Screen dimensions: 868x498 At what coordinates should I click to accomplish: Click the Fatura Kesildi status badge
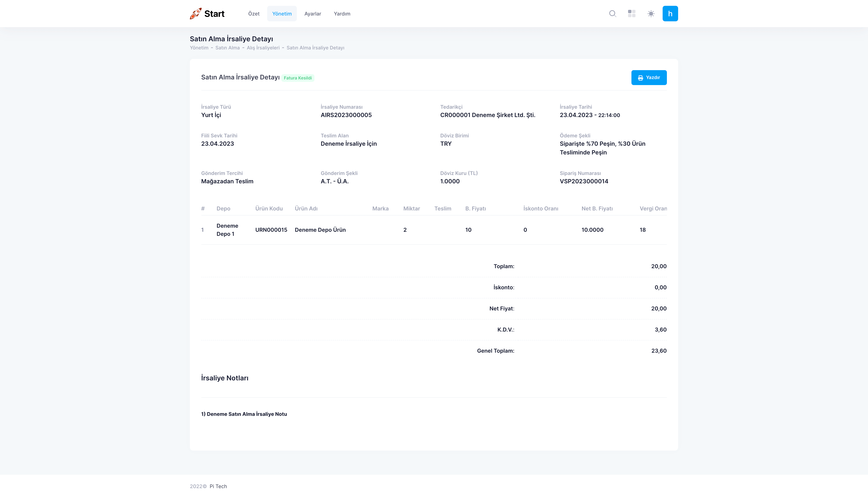point(298,78)
